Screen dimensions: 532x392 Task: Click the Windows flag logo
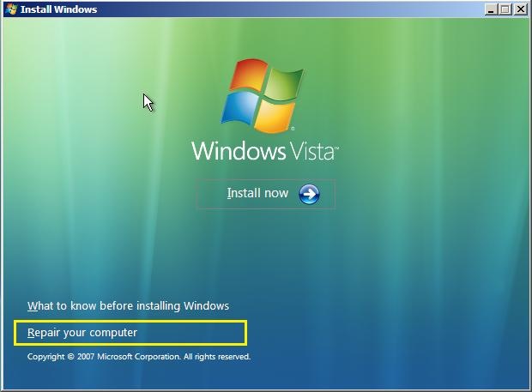[263, 95]
